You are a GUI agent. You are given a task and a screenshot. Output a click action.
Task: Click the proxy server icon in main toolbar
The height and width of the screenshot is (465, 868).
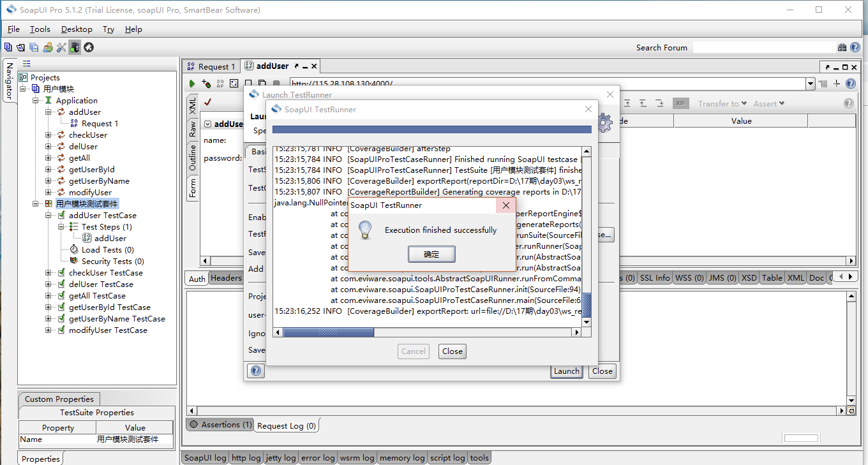point(75,47)
